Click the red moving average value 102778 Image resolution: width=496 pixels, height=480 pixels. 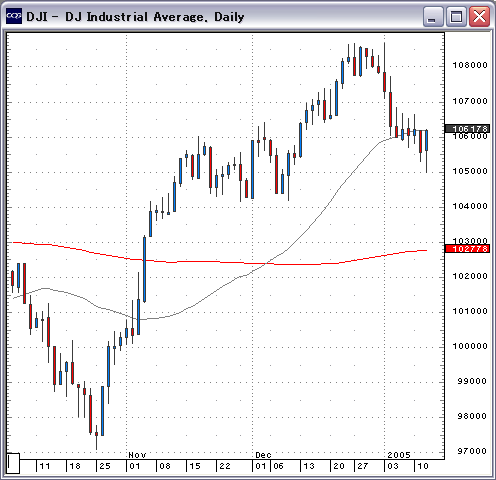pos(467,249)
